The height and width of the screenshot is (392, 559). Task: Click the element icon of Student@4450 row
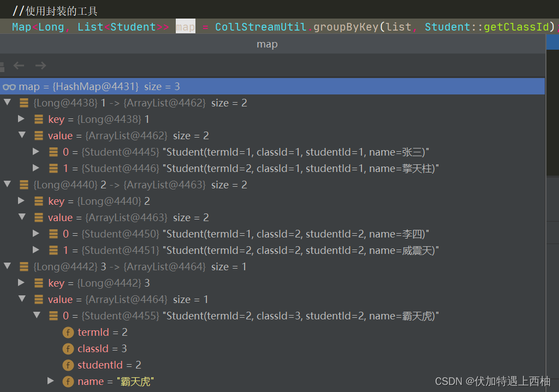pyautogui.click(x=53, y=234)
